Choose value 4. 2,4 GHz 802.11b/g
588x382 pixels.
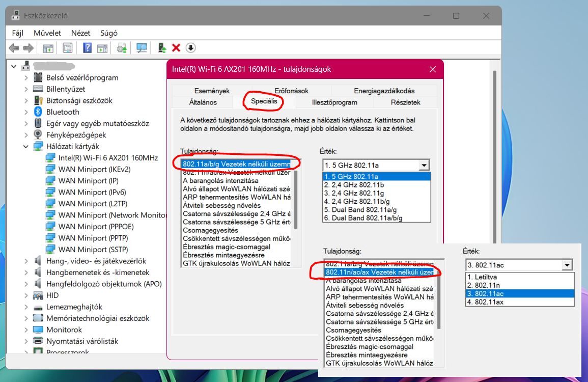[377, 201]
